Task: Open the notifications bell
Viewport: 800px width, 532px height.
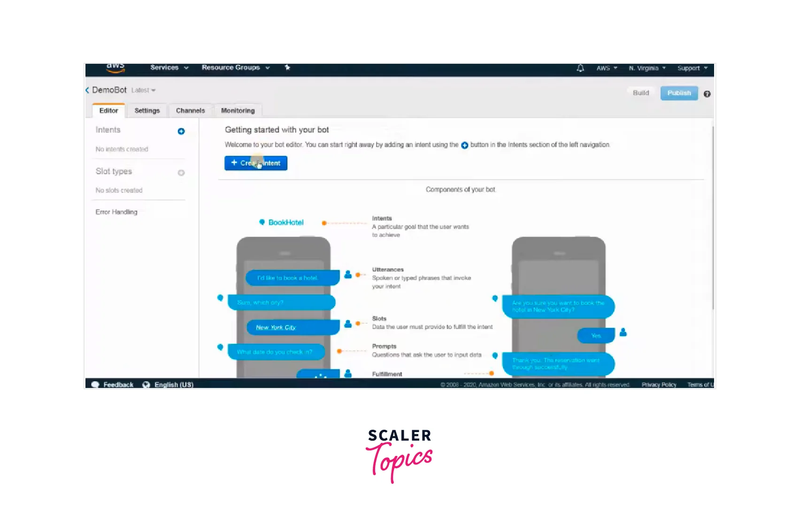Action: (580, 68)
